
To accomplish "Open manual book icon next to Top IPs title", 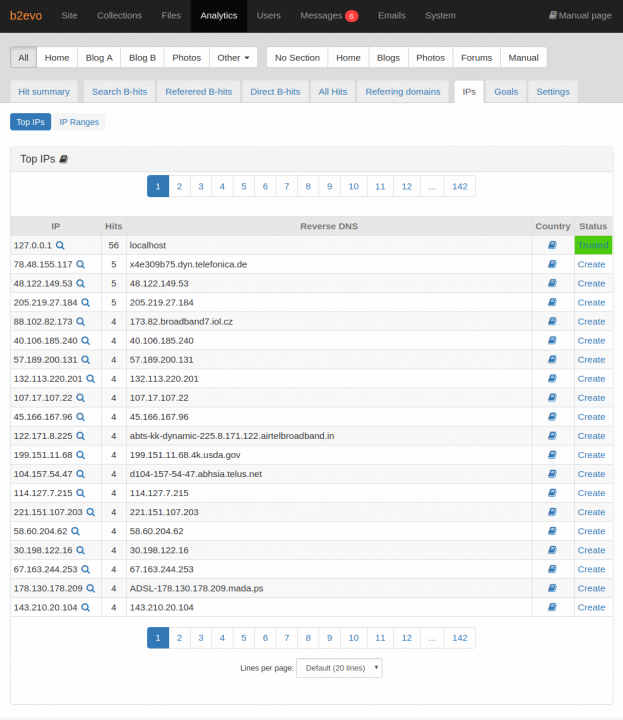I will pyautogui.click(x=64, y=159).
